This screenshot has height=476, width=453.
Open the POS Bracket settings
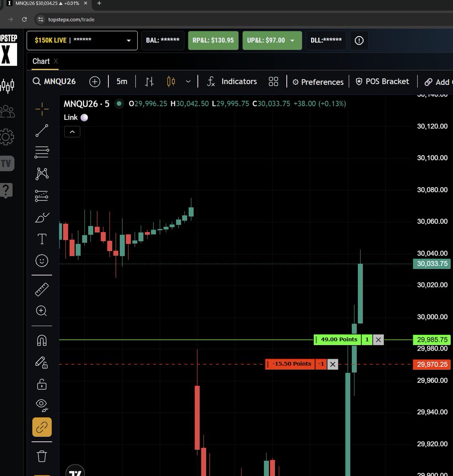[382, 81]
